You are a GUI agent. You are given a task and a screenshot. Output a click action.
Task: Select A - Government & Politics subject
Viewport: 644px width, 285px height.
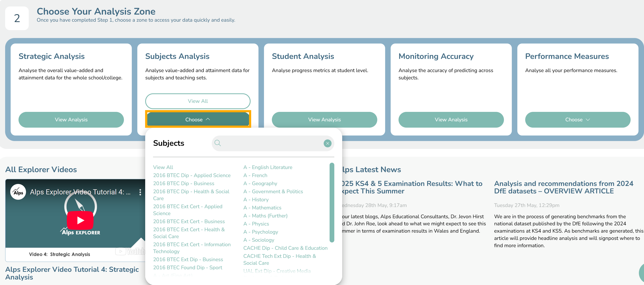(x=273, y=191)
